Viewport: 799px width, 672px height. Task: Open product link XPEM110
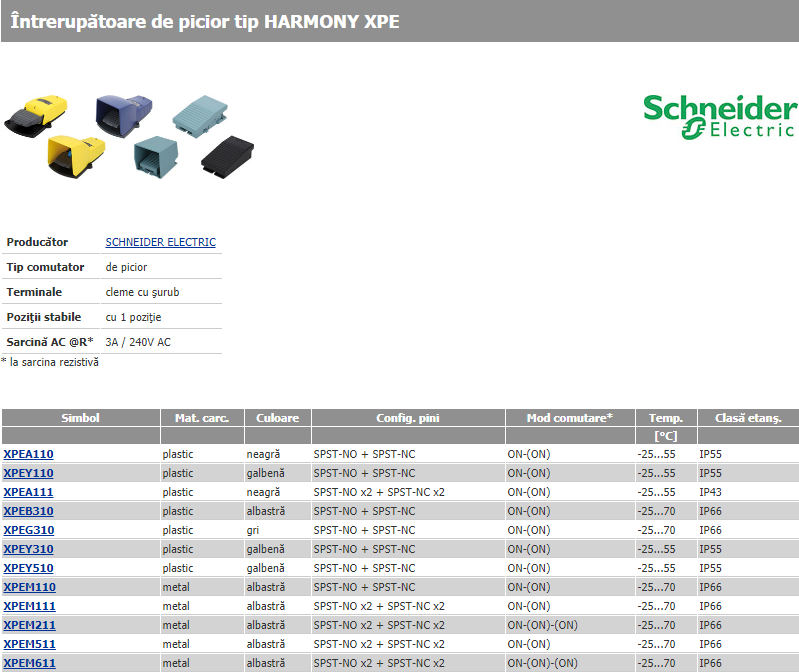pyautogui.click(x=30, y=587)
